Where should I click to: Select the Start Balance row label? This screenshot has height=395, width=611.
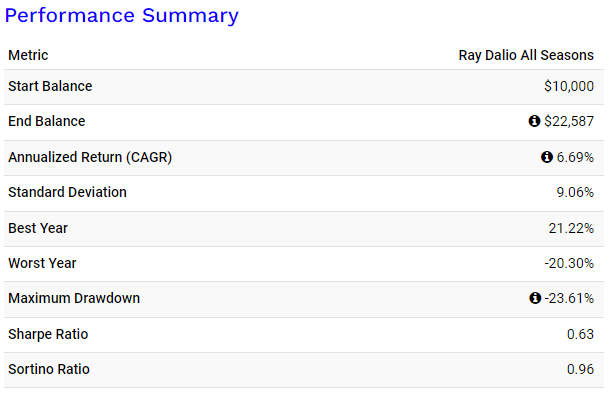tap(50, 86)
